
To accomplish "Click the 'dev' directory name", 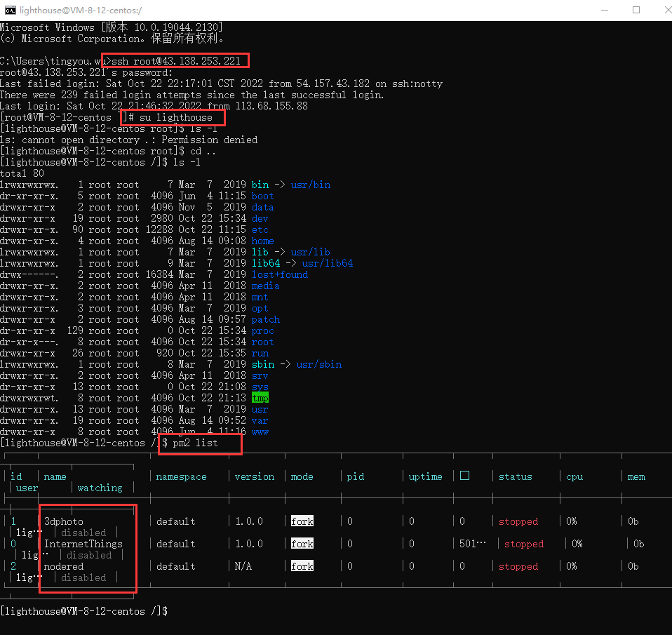I will click(x=260, y=218).
